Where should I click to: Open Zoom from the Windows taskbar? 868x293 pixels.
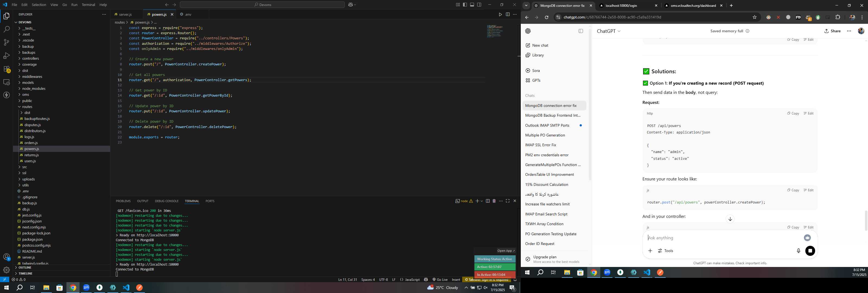click(86, 288)
